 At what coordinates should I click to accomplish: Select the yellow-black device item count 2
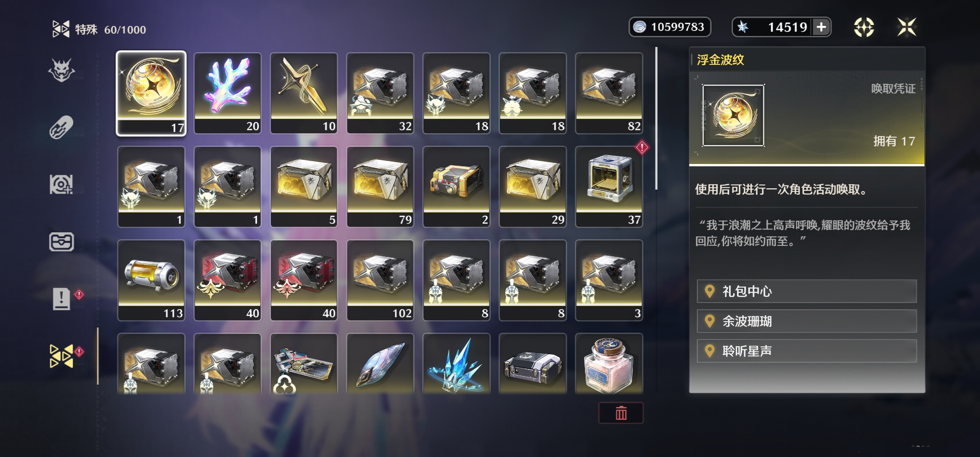click(x=456, y=187)
